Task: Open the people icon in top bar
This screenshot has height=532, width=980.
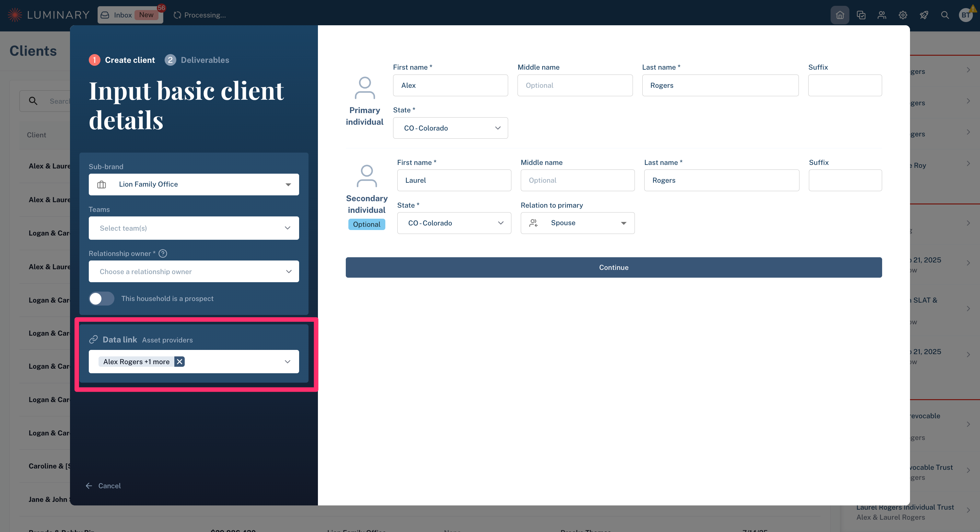Action: click(x=882, y=15)
